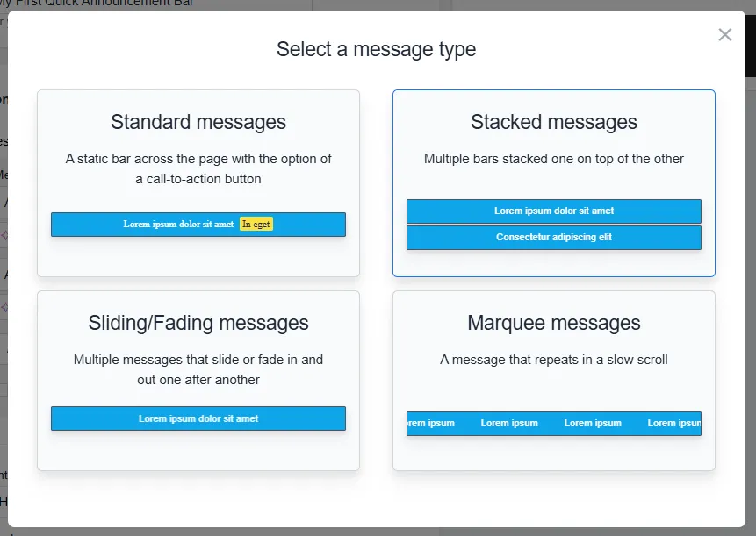Click the yellow 'In eget' call-to-action button
Viewport: 756px width, 536px height.
tap(256, 224)
